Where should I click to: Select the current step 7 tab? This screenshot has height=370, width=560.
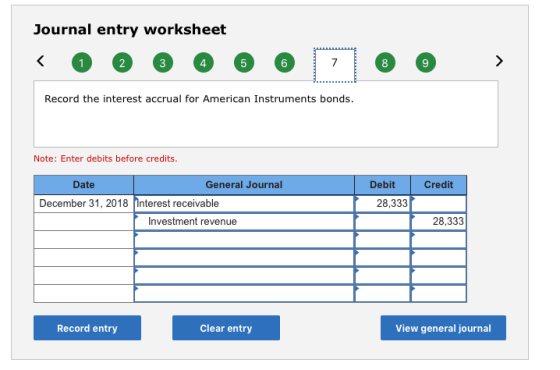[x=335, y=65]
